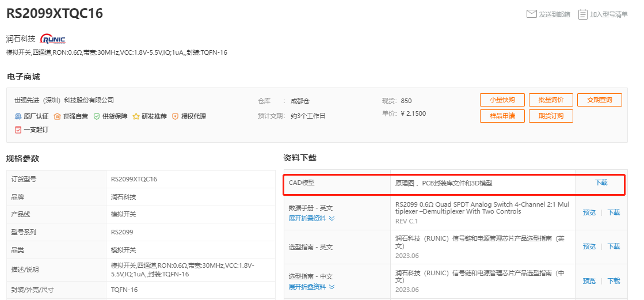Click the 规格参数 section heading
The height and width of the screenshot is (300, 644).
pos(22,158)
